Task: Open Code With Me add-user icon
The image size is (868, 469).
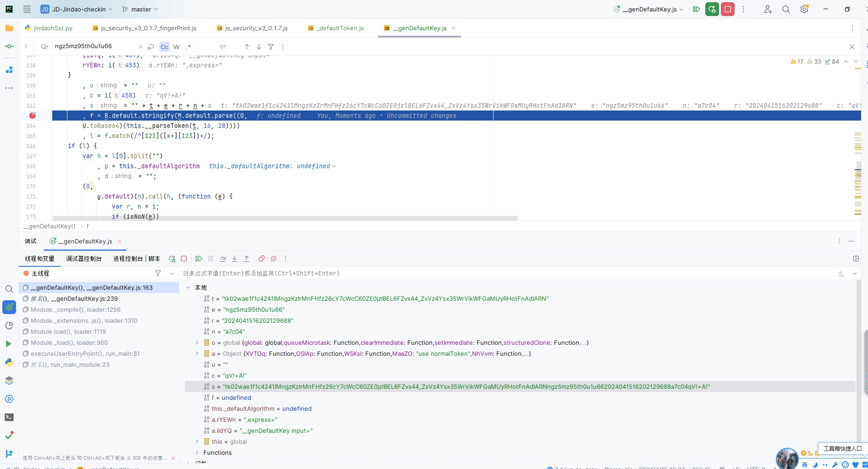Action: [768, 9]
